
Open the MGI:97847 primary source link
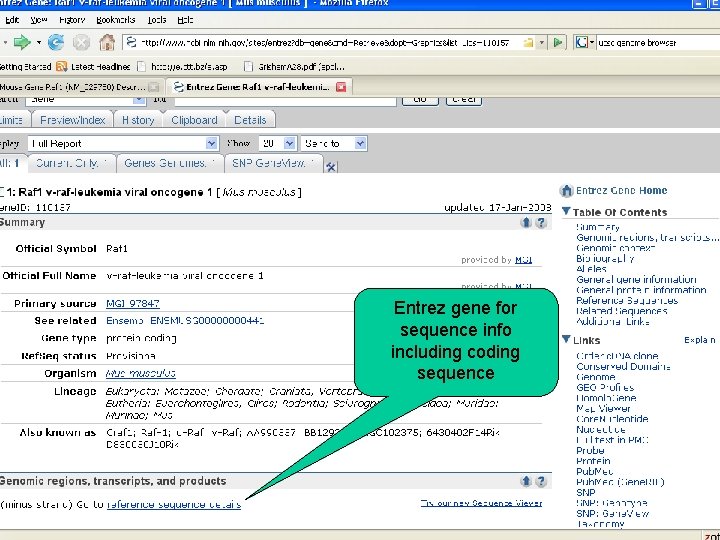coord(133,304)
